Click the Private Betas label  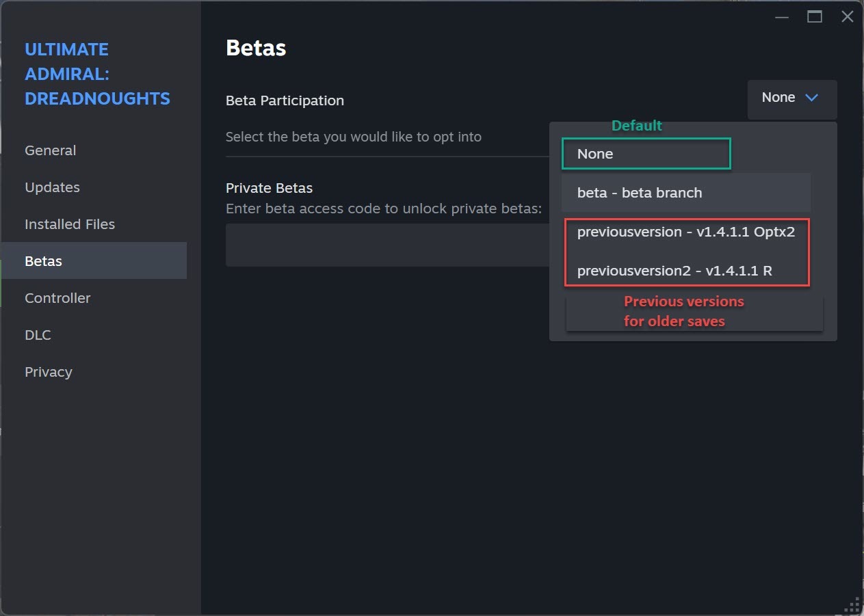[269, 188]
